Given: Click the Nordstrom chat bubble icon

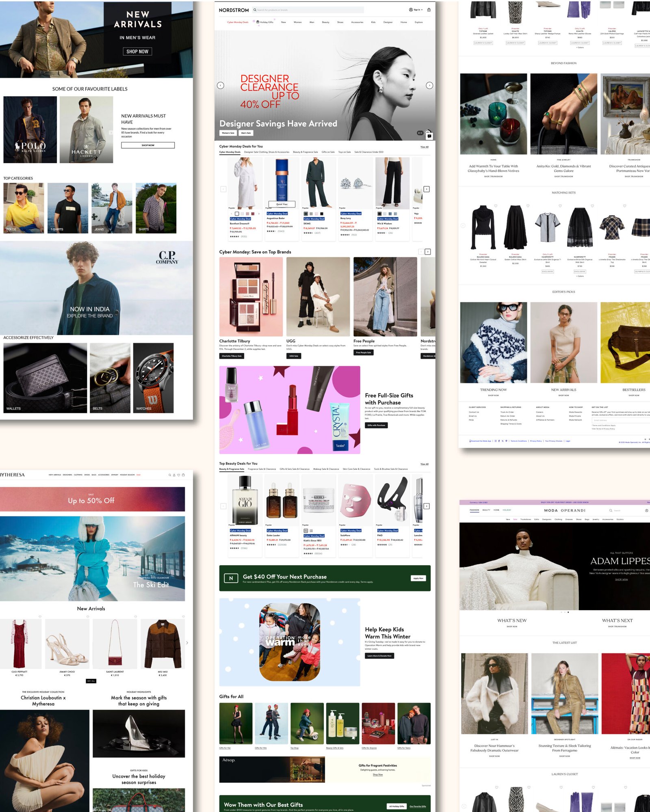Looking at the screenshot, I should (429, 136).
